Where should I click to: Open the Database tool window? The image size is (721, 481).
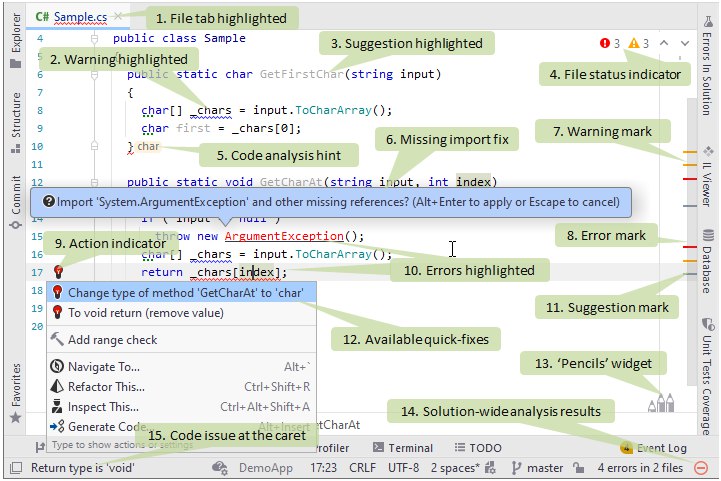(x=707, y=261)
